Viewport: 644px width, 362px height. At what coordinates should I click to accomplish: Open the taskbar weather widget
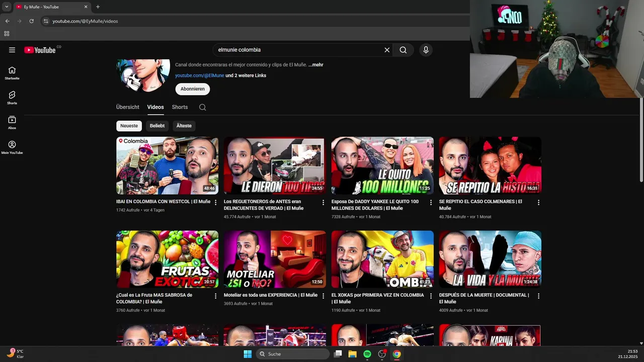point(15,354)
